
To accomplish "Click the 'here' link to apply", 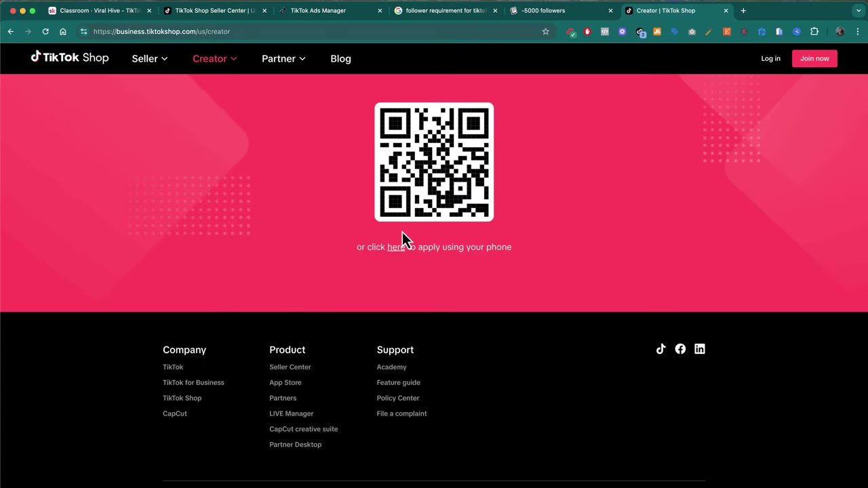I will (395, 247).
